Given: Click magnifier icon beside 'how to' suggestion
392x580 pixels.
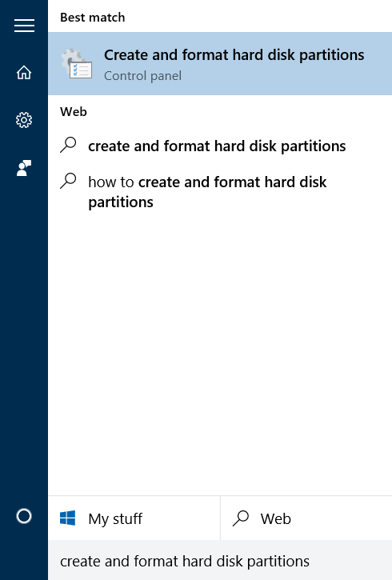Looking at the screenshot, I should click(68, 181).
